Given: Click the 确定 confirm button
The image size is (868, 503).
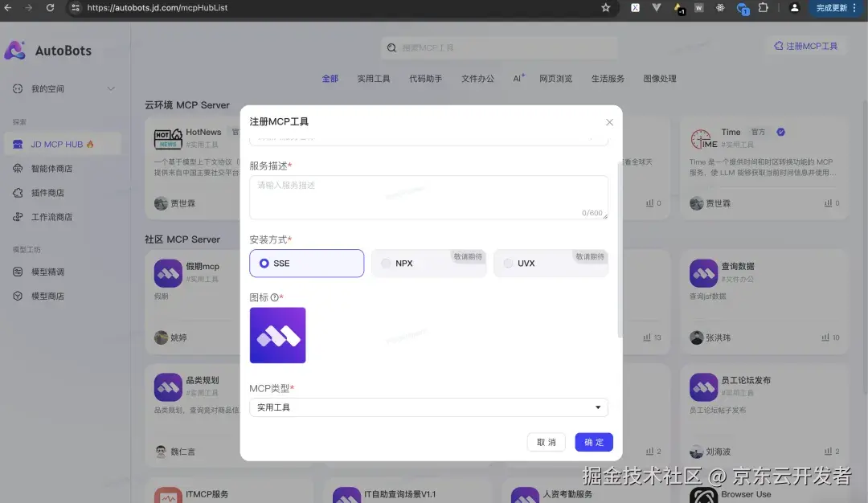Looking at the screenshot, I should point(593,442).
